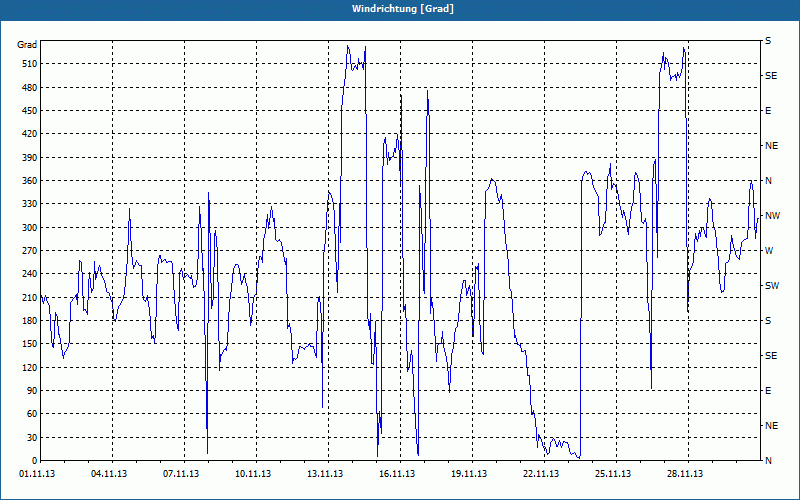Select the y-axis value 480
Viewport: 800px width, 500px height.
(x=29, y=87)
